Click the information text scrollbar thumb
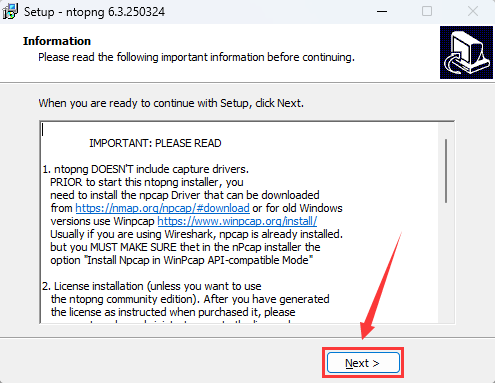495x383 pixels. pos(446,171)
